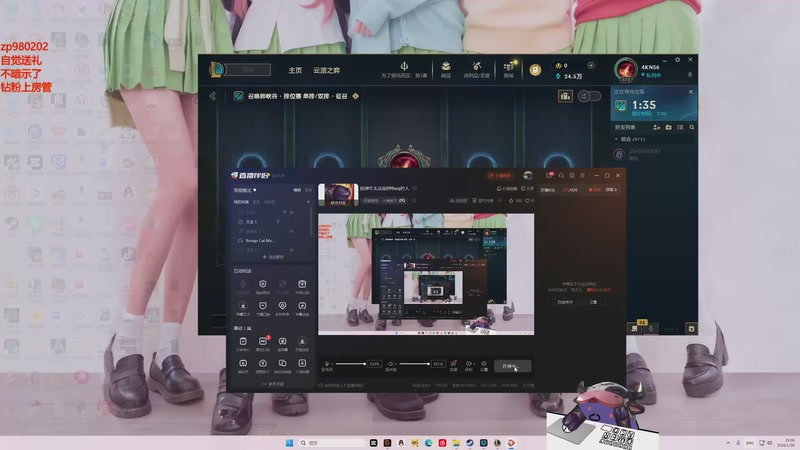Click the gamepad icon beside category tag
Image resolution: width=800 pixels, height=450 pixels.
tap(403, 201)
